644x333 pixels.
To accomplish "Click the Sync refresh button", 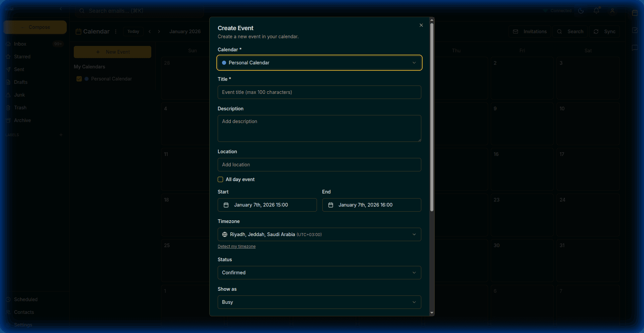I will tap(604, 32).
